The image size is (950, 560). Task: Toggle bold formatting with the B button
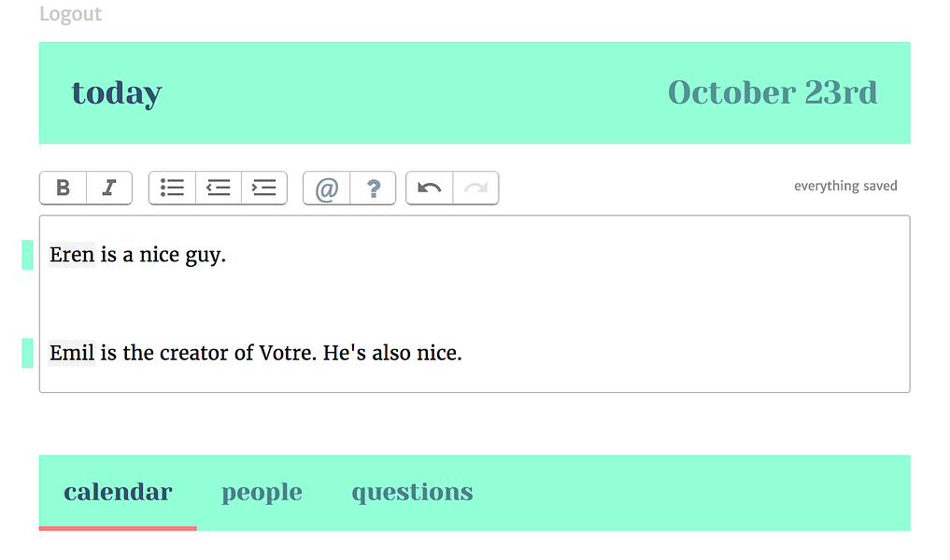63,188
